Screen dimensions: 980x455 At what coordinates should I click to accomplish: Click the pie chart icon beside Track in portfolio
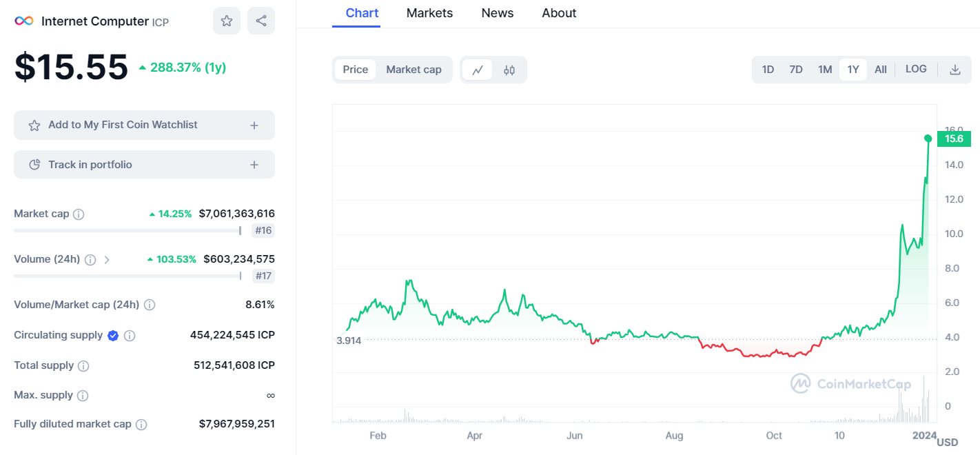point(34,165)
